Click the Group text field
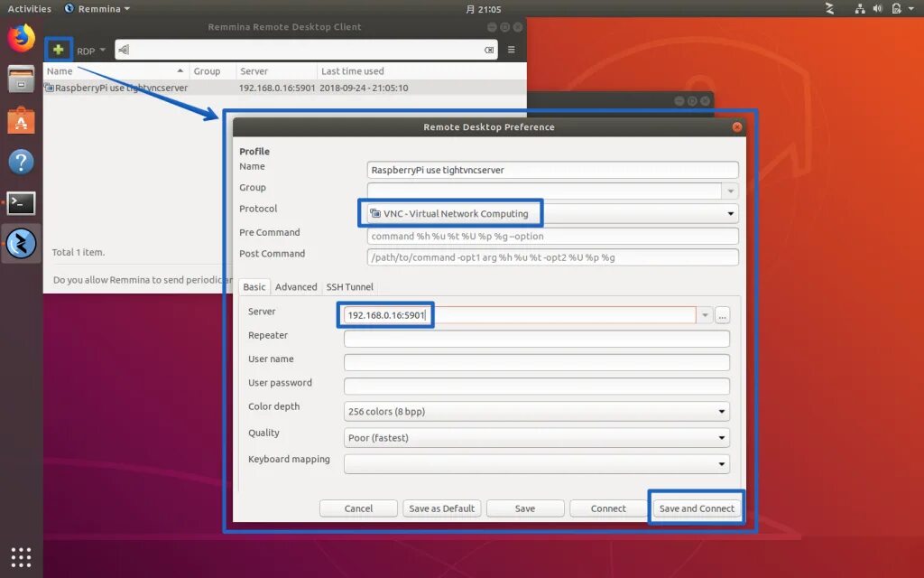This screenshot has height=578, width=924. (x=544, y=191)
